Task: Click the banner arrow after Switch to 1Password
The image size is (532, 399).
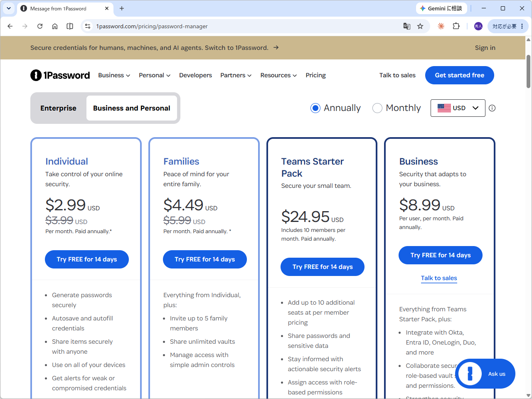Action: pos(276,47)
